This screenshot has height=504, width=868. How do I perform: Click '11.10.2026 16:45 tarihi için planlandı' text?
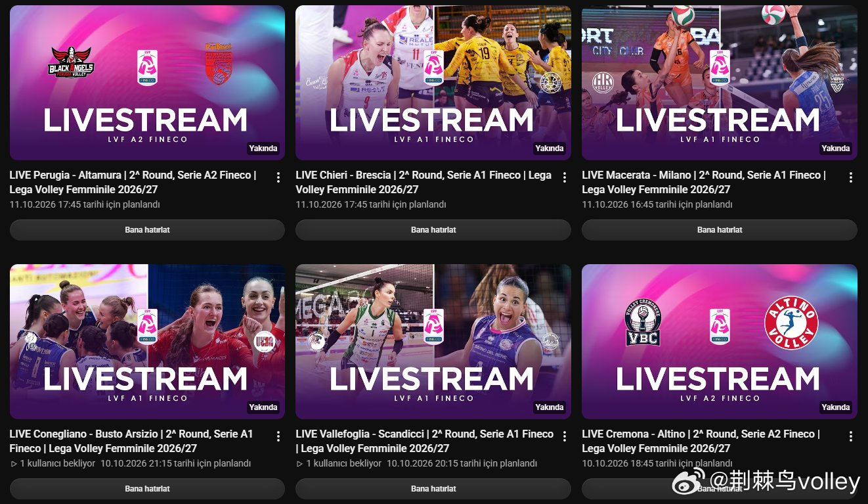point(657,204)
